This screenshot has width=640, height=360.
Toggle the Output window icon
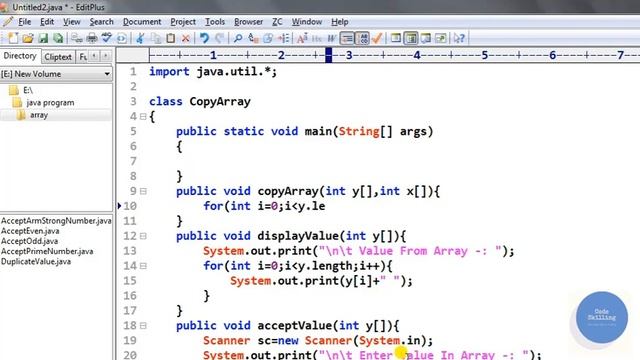pyautogui.click(x=426, y=38)
